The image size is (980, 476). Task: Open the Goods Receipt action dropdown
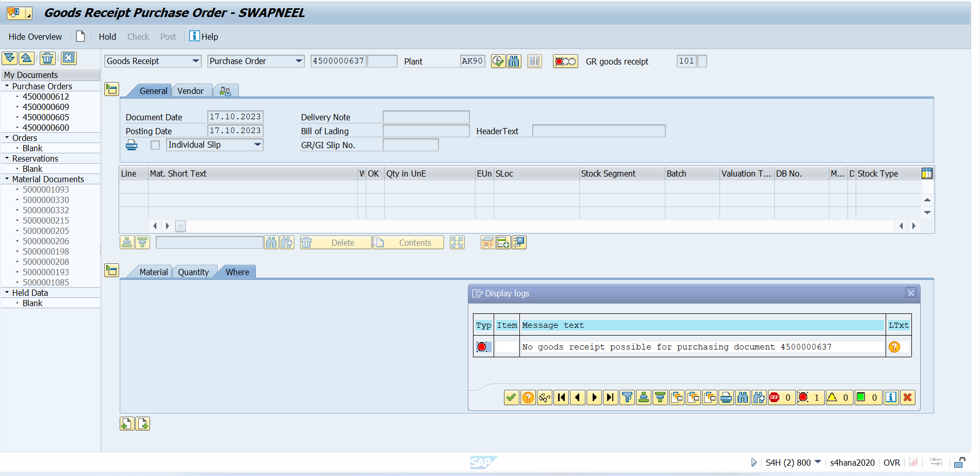pos(195,61)
